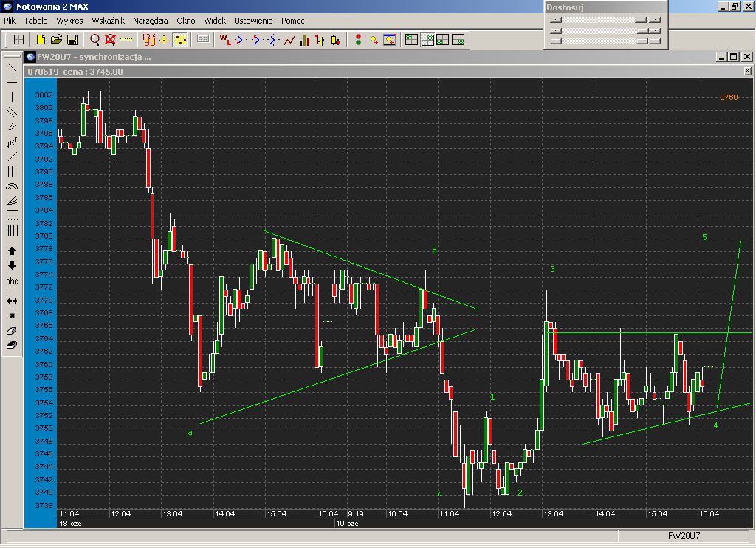
Task: Click the '19 cze' date label
Action: click(347, 524)
